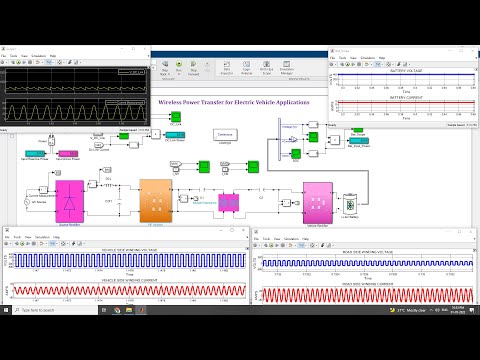Image resolution: width=480 pixels, height=360 pixels.
Task: Click run icon in the Battery Voltage scope toolbar
Action: (x=348, y=64)
